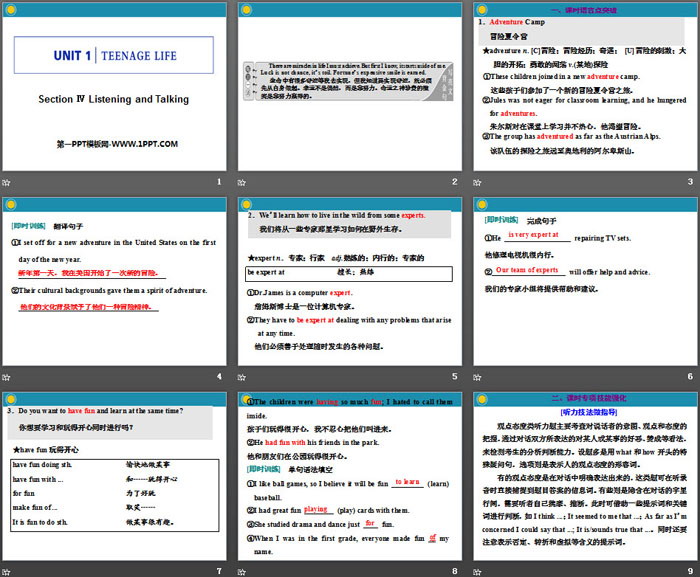Viewport: 700px width, 577px height.
Task: Click the yellow circle logo on slide 6
Action: [482, 205]
